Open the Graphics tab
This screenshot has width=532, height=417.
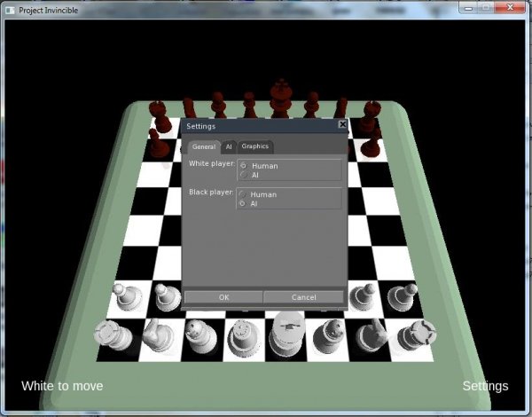[255, 146]
